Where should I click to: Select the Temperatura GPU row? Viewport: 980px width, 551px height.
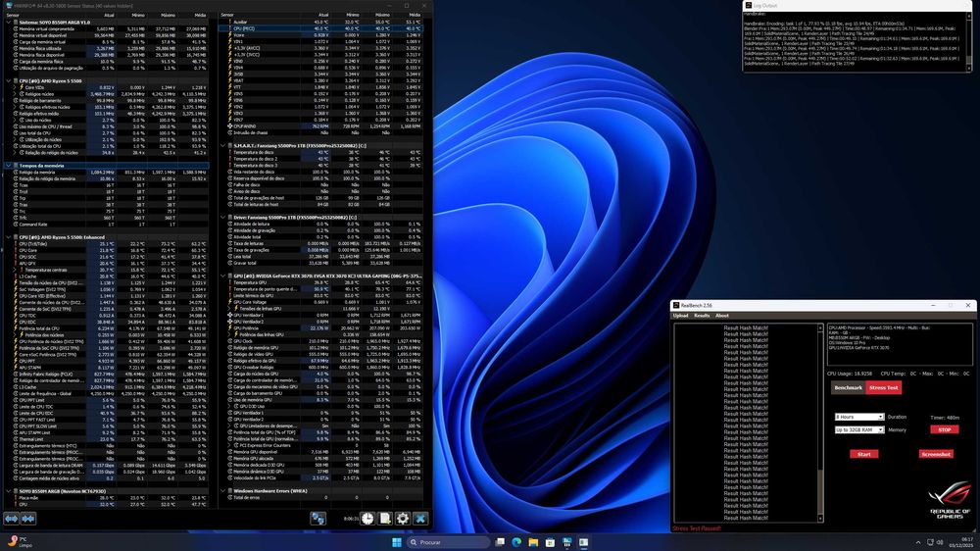point(321,282)
